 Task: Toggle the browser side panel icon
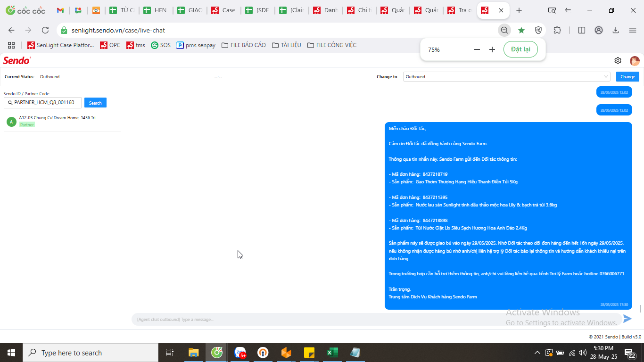pos(582,30)
